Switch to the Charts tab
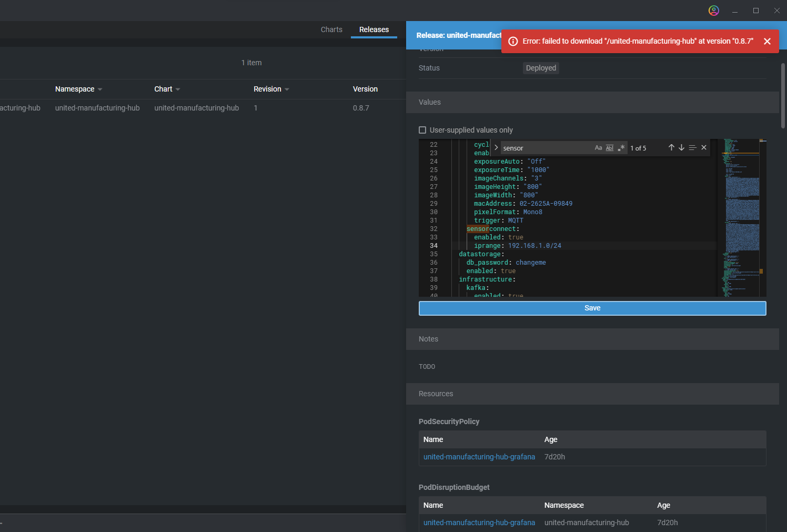The height and width of the screenshot is (532, 787). click(x=331, y=30)
